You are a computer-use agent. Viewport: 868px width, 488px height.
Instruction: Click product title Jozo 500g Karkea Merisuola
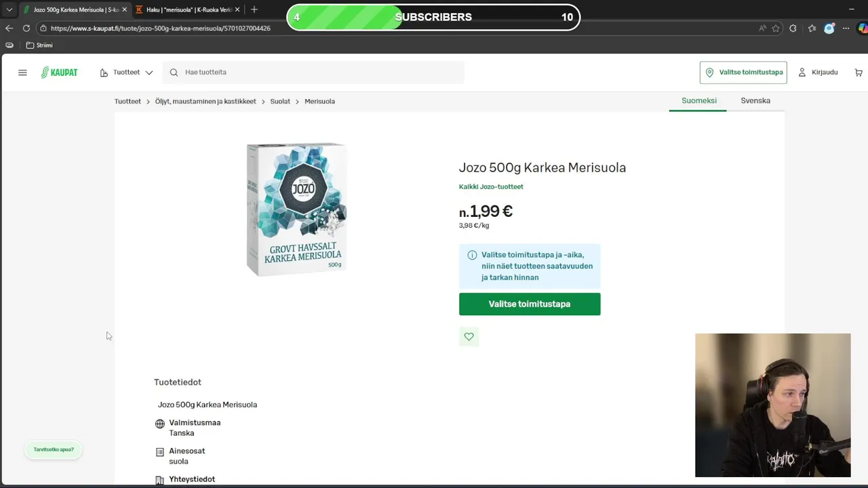[542, 167]
